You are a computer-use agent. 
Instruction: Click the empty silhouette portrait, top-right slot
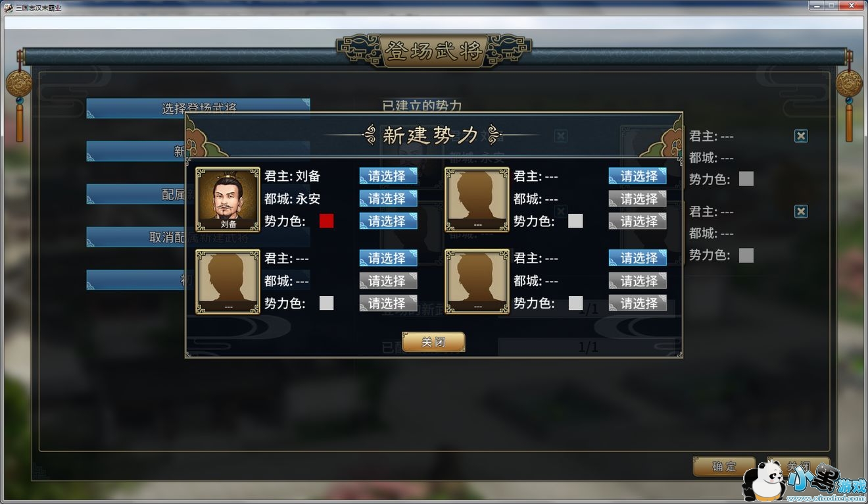[x=477, y=199]
